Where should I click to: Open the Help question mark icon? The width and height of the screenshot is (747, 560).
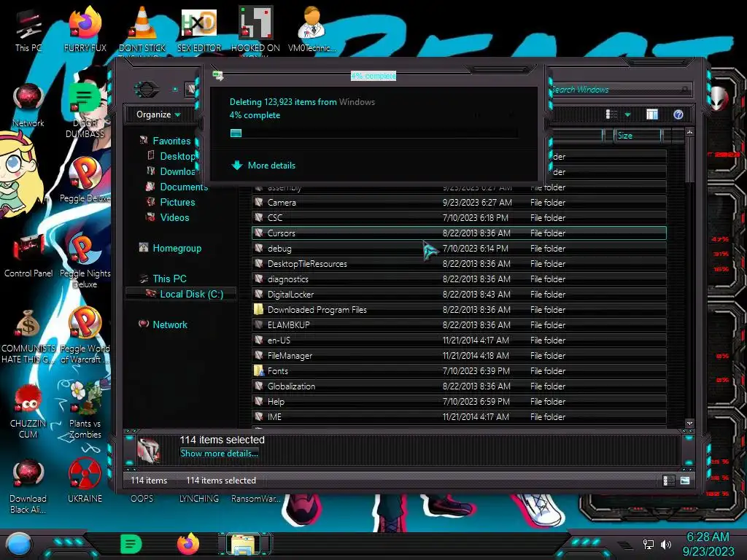point(678,114)
